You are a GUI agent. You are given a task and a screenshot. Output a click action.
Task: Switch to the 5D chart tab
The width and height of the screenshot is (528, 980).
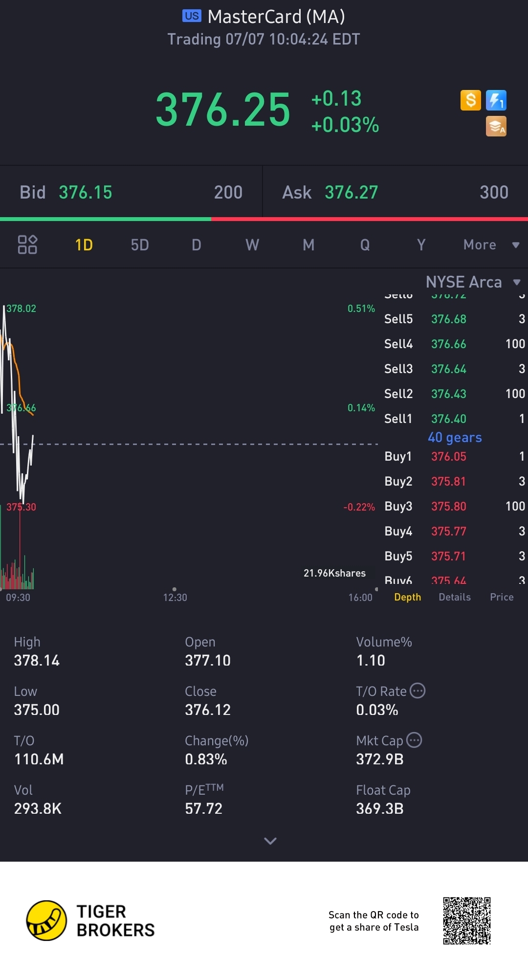pos(140,245)
